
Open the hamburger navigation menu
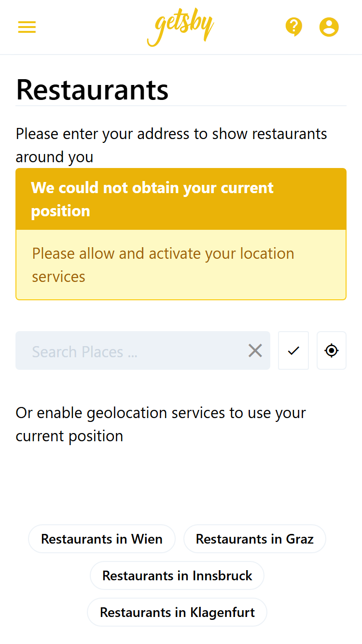pos(27,27)
